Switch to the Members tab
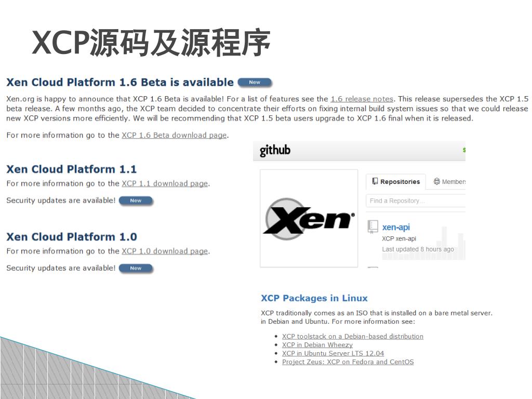The height and width of the screenshot is (399, 532). [x=449, y=181]
